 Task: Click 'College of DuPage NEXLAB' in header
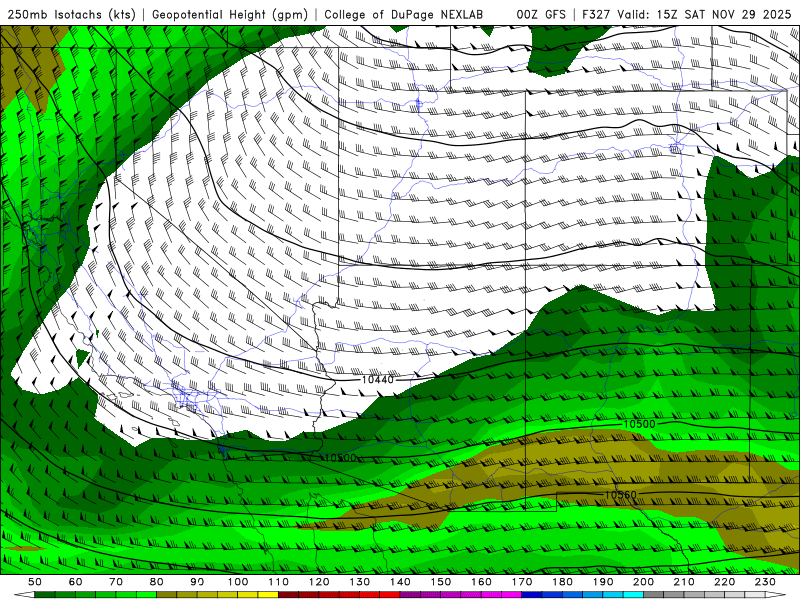click(404, 14)
